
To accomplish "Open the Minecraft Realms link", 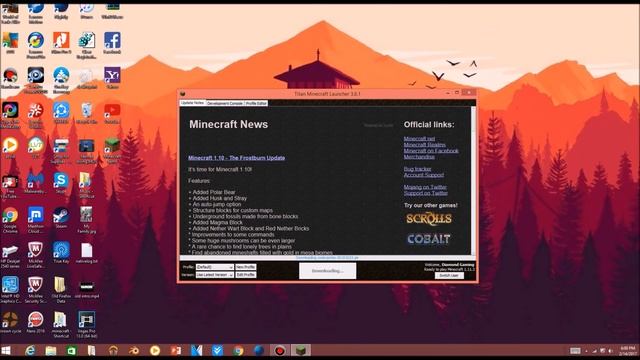I will tap(424, 145).
